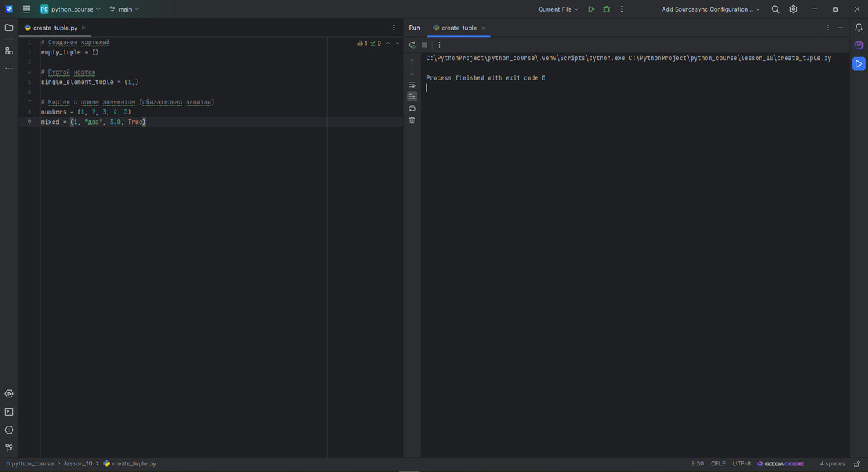Close create_tuple run tab

484,28
